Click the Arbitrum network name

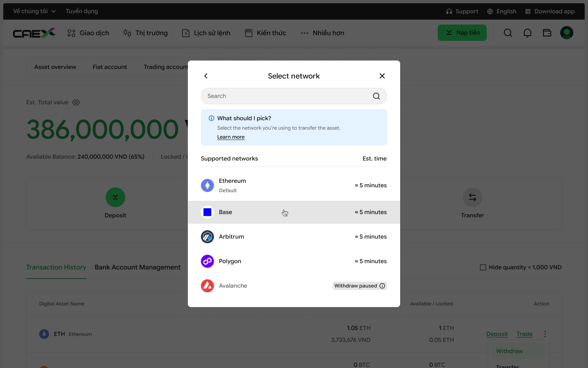[x=231, y=237]
